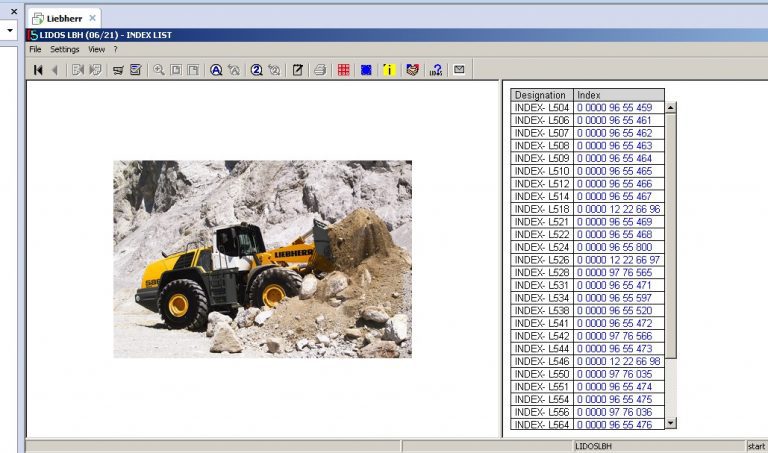Viewport: 768px width, 453px height.
Task: Click the fit-page square icon
Action: [x=176, y=70]
